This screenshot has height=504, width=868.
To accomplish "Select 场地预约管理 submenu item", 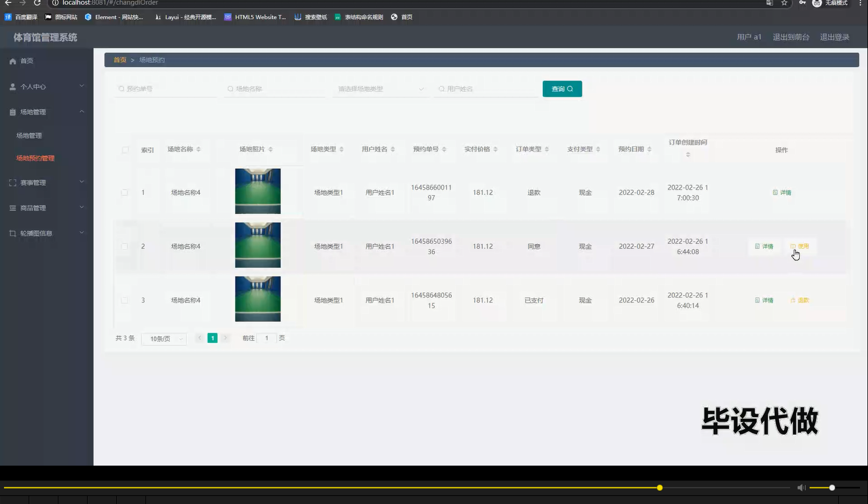I will pos(35,158).
